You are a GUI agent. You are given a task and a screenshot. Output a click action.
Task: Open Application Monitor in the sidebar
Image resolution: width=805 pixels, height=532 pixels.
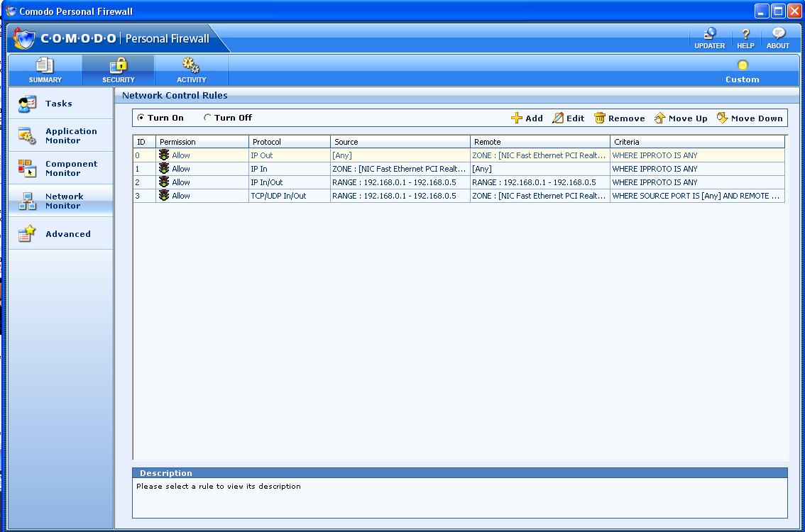[x=60, y=135]
